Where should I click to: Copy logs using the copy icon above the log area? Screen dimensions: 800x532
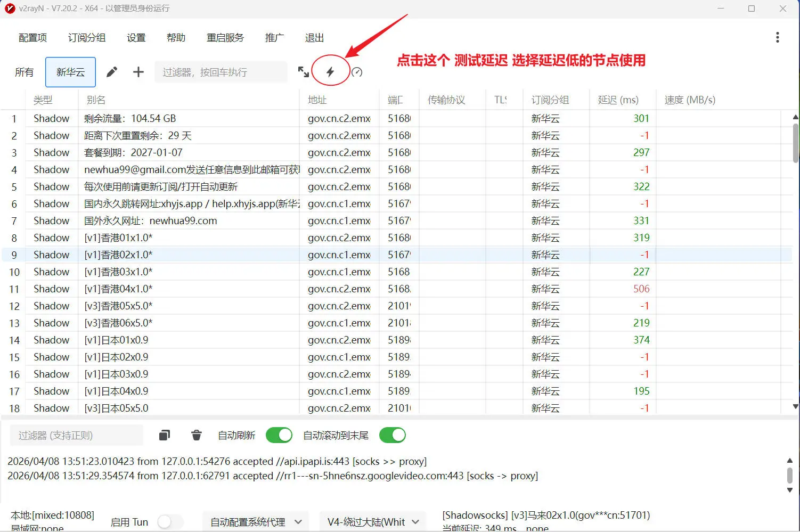[x=164, y=435]
